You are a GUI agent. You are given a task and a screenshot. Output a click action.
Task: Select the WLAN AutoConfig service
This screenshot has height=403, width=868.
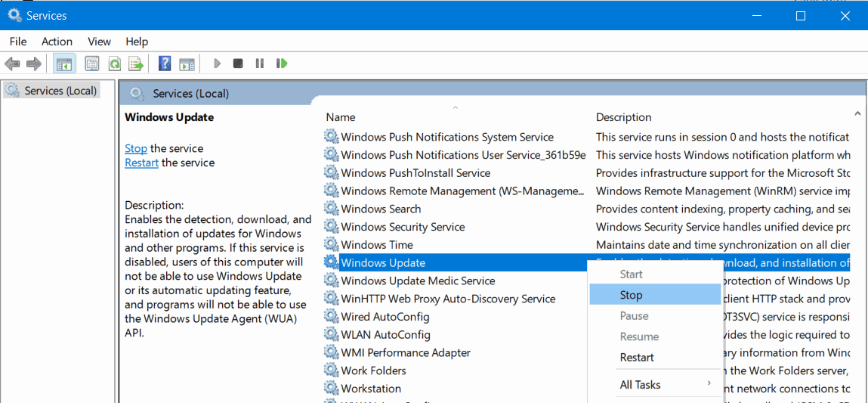pyautogui.click(x=385, y=334)
